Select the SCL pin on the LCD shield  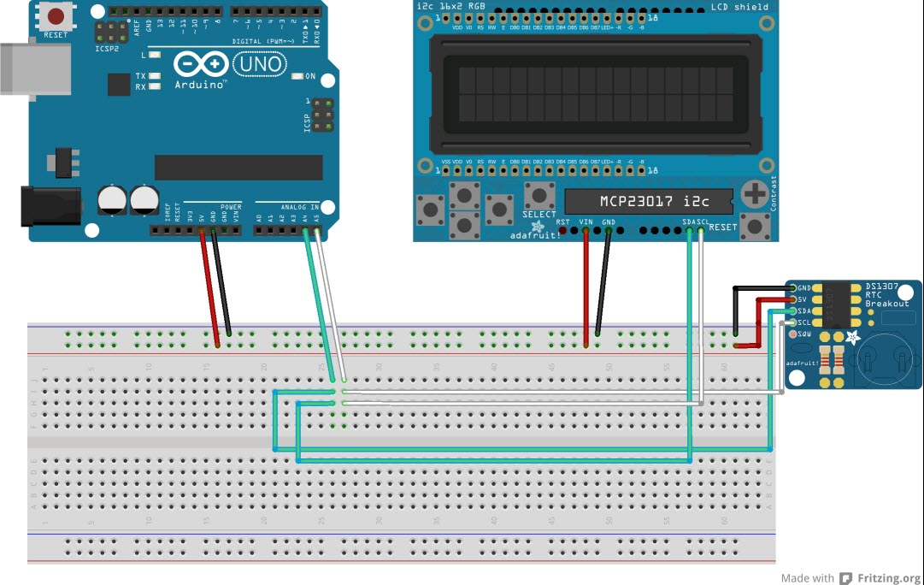701,231
